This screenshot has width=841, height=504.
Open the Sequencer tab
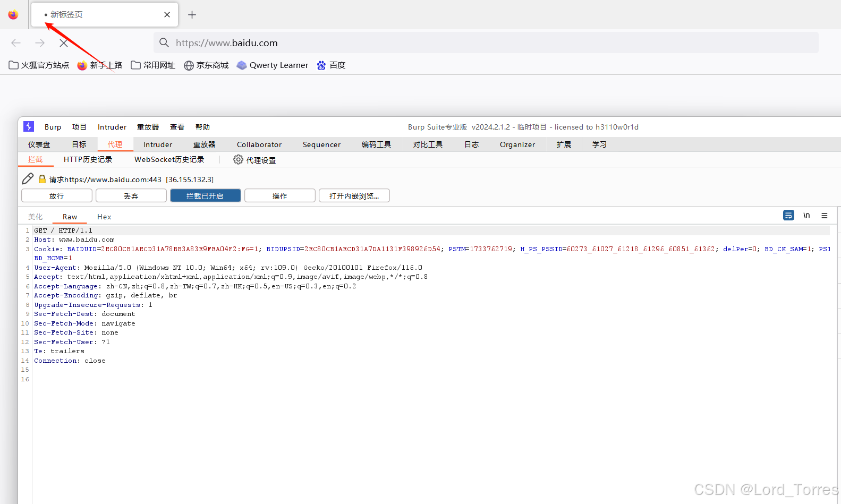pyautogui.click(x=321, y=144)
